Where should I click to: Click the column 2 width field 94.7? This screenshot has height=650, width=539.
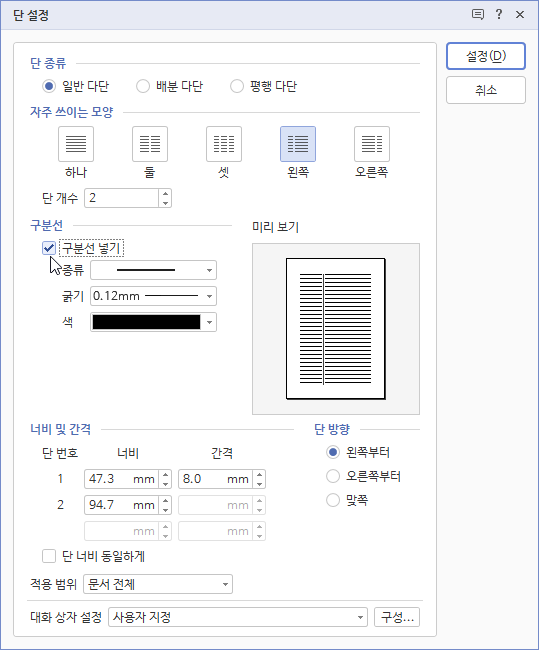(x=121, y=505)
